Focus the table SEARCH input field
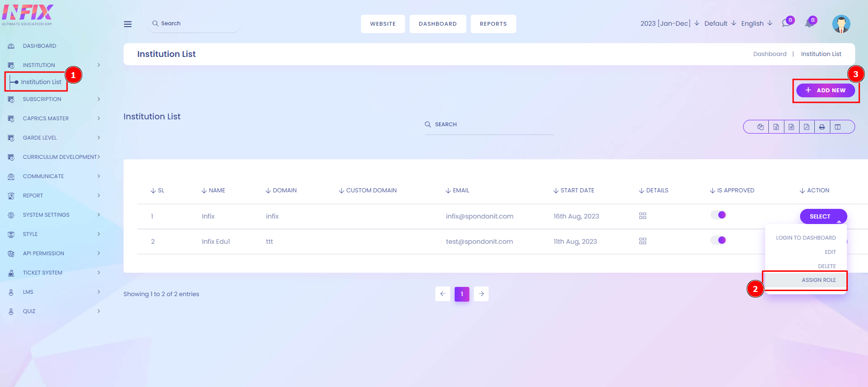 [x=490, y=124]
